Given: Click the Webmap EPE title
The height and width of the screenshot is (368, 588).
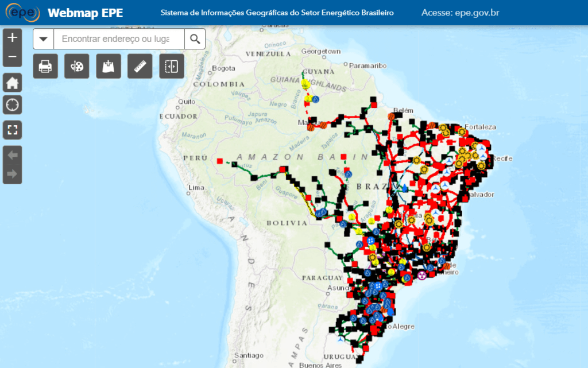Looking at the screenshot, I should pos(85,13).
